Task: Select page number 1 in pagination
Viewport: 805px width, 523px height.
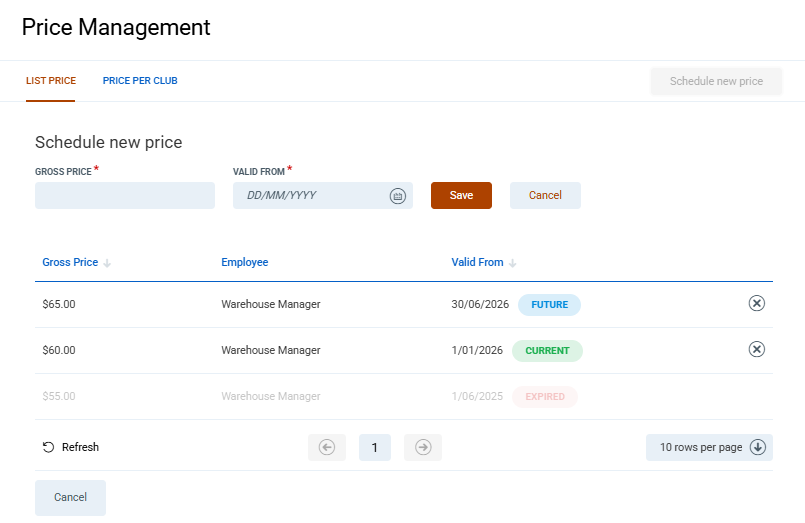Action: pyautogui.click(x=375, y=448)
